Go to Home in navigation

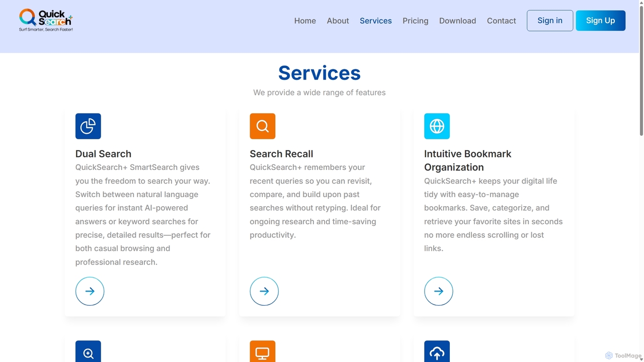tap(305, 21)
